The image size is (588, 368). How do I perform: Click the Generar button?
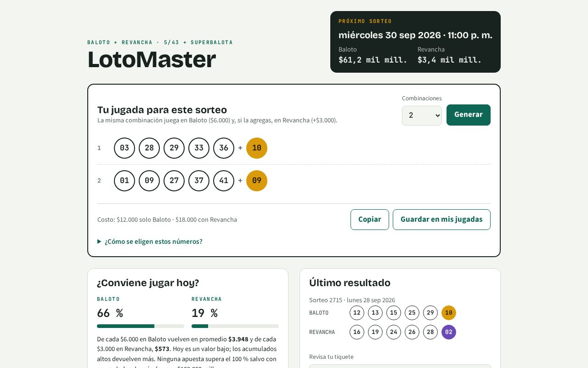pyautogui.click(x=469, y=115)
